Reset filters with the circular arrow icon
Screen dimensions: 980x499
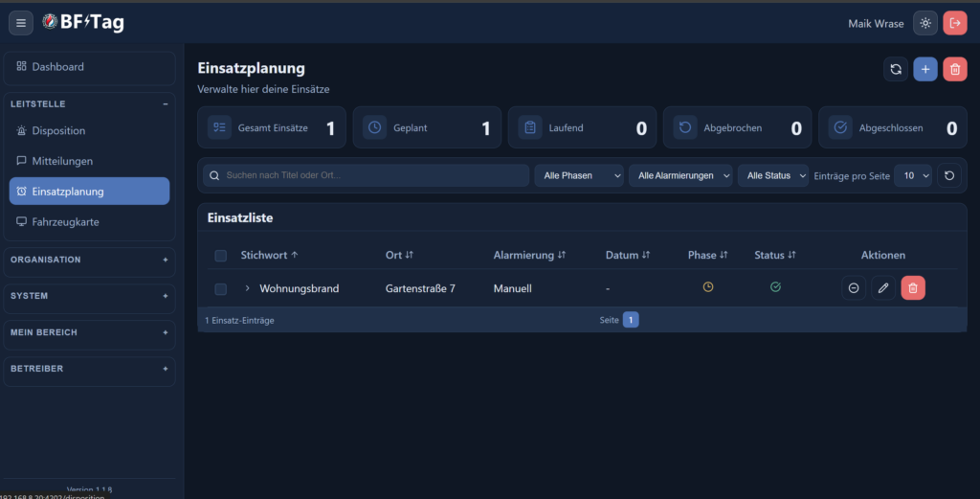coord(948,176)
